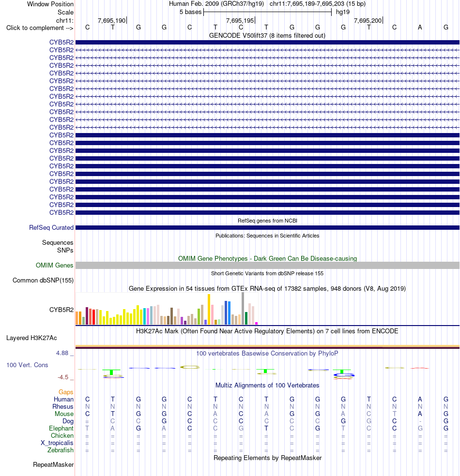Click the chr11:7,695,189-7,695,203 position text
Image resolution: width=460 pixels, height=476 pixels.
coord(318,4)
